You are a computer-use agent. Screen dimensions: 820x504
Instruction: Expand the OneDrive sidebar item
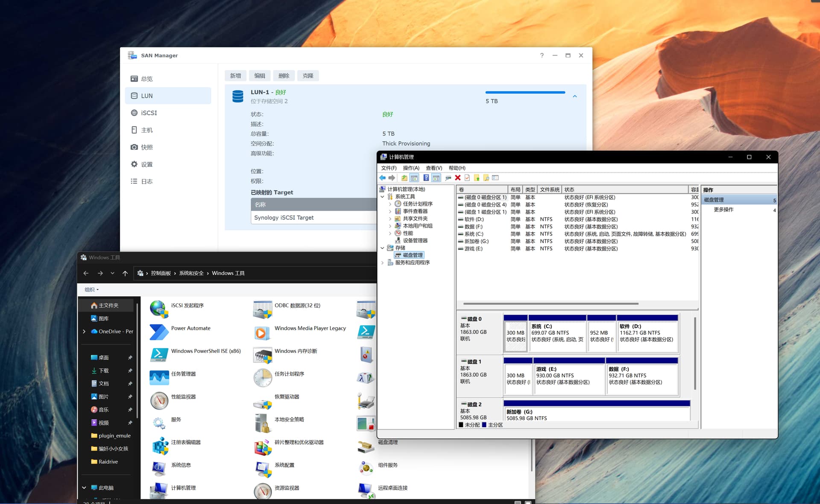(84, 332)
